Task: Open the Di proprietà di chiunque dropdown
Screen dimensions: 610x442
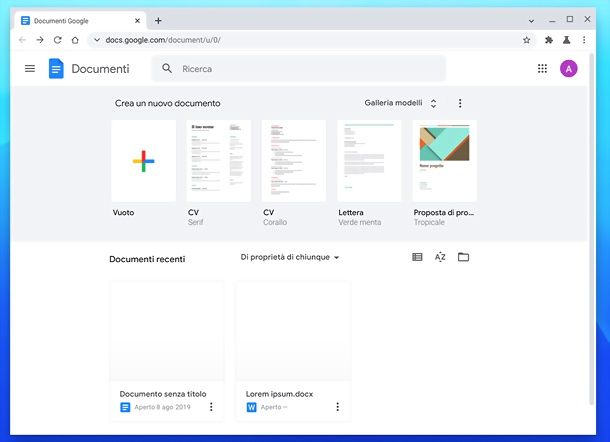Action: coord(290,257)
